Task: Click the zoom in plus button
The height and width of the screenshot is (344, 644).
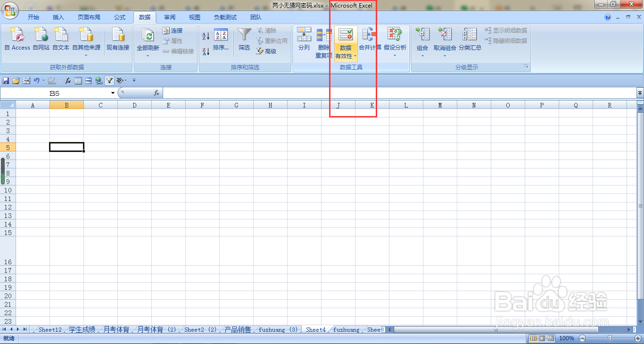Action: tap(638, 338)
